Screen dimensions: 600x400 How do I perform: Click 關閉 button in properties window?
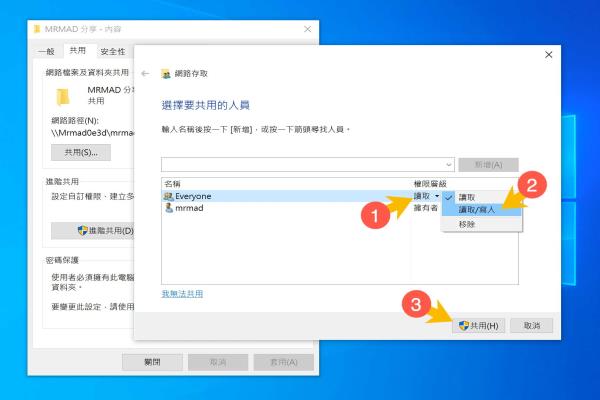[152, 362]
